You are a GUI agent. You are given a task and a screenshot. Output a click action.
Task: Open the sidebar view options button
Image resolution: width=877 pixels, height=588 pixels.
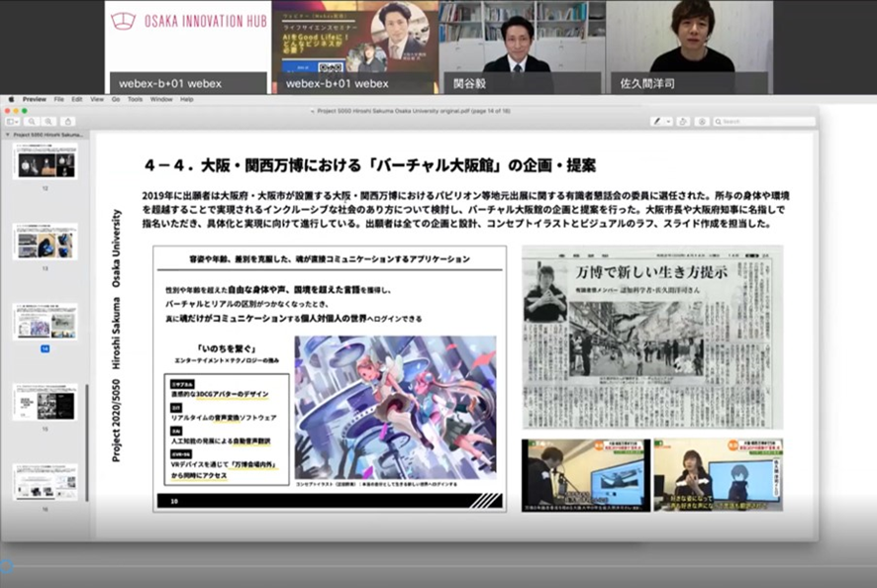coord(13,121)
